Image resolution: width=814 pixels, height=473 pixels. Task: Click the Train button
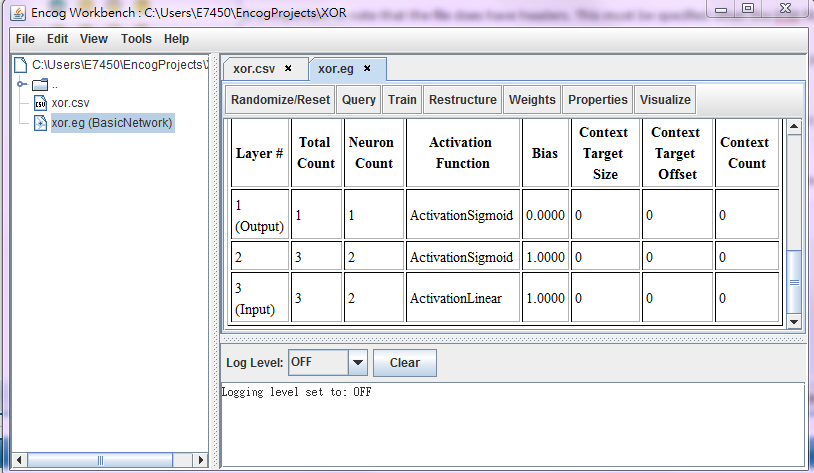(402, 100)
